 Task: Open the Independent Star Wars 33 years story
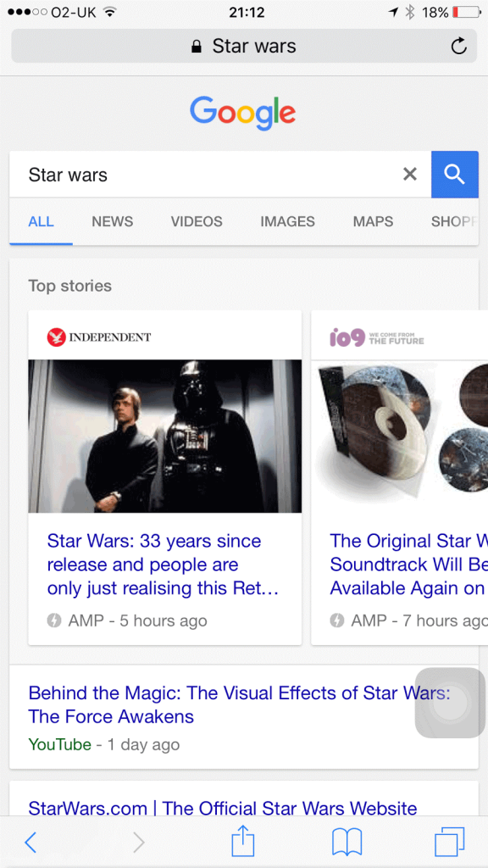162,565
